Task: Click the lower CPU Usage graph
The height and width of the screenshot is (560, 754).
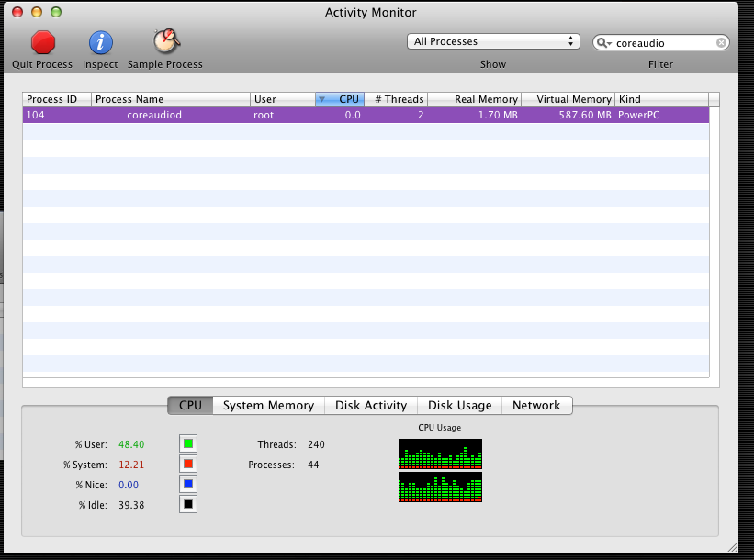Action: click(x=440, y=487)
